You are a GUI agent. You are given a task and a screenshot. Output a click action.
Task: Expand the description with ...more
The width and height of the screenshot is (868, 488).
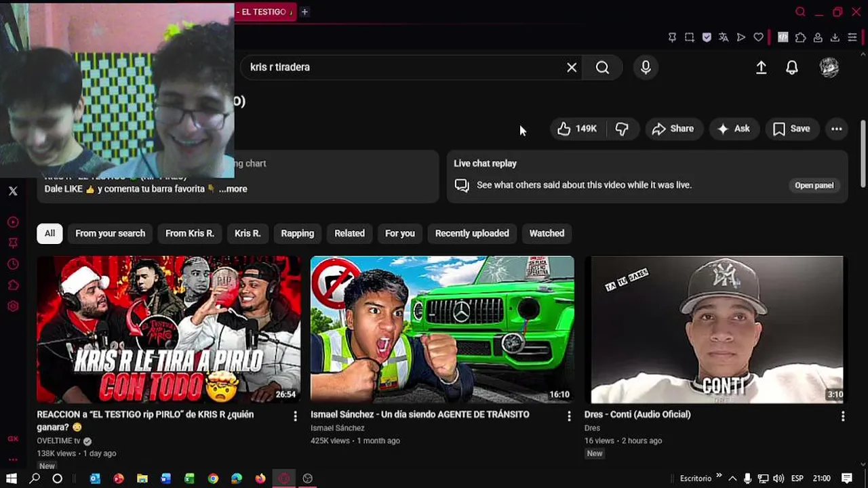233,189
